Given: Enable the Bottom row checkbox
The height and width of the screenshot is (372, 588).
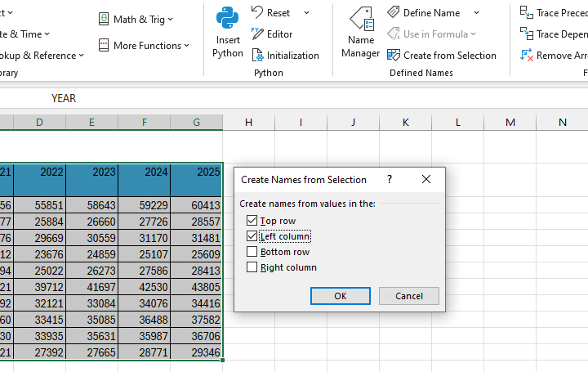Looking at the screenshot, I should coord(252,251).
